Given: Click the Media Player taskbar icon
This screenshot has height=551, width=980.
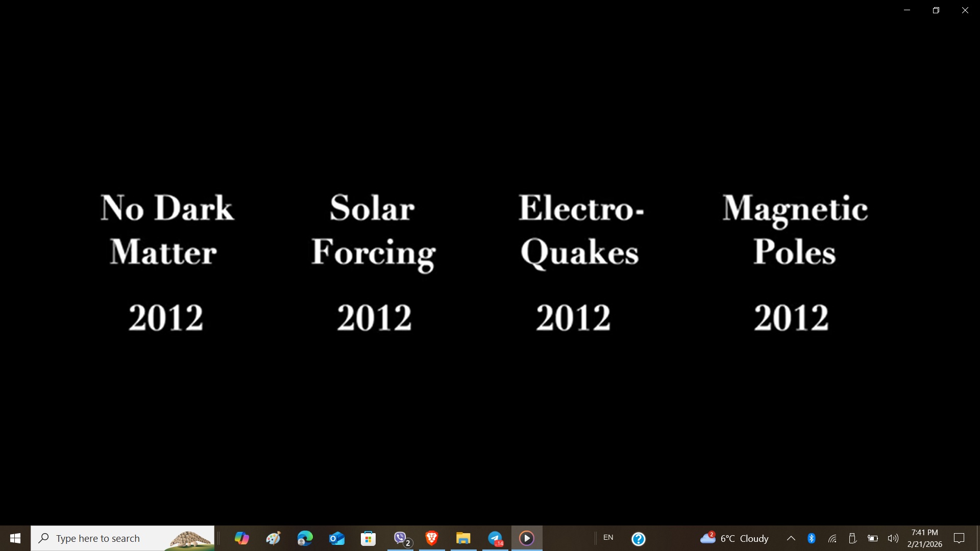Looking at the screenshot, I should 527,538.
